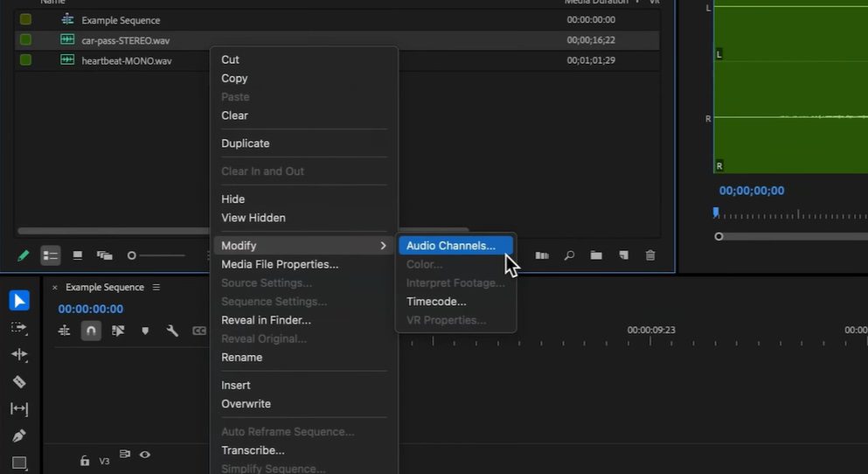Select the Razor tool
868x474 pixels.
19,381
